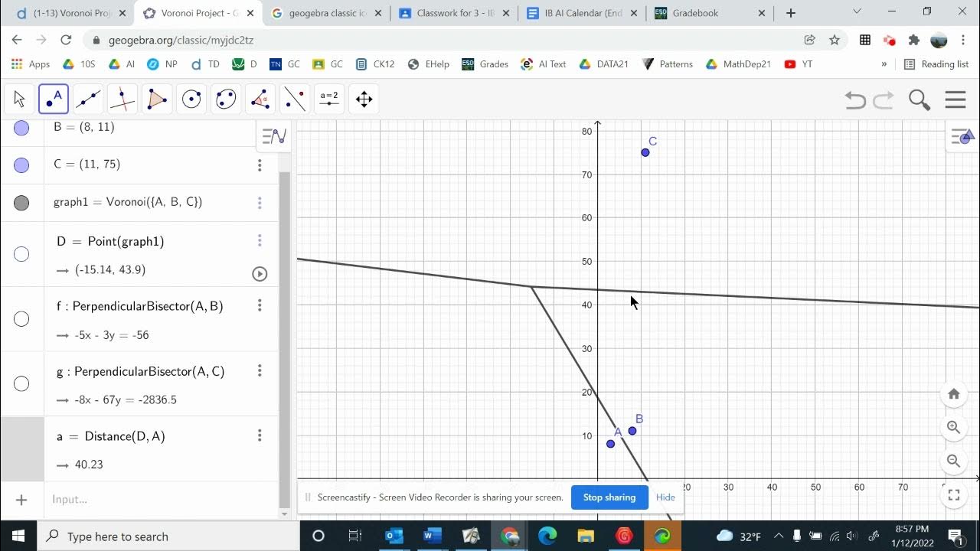Select the Reflect about Line tool
980x551 pixels.
pyautogui.click(x=295, y=99)
